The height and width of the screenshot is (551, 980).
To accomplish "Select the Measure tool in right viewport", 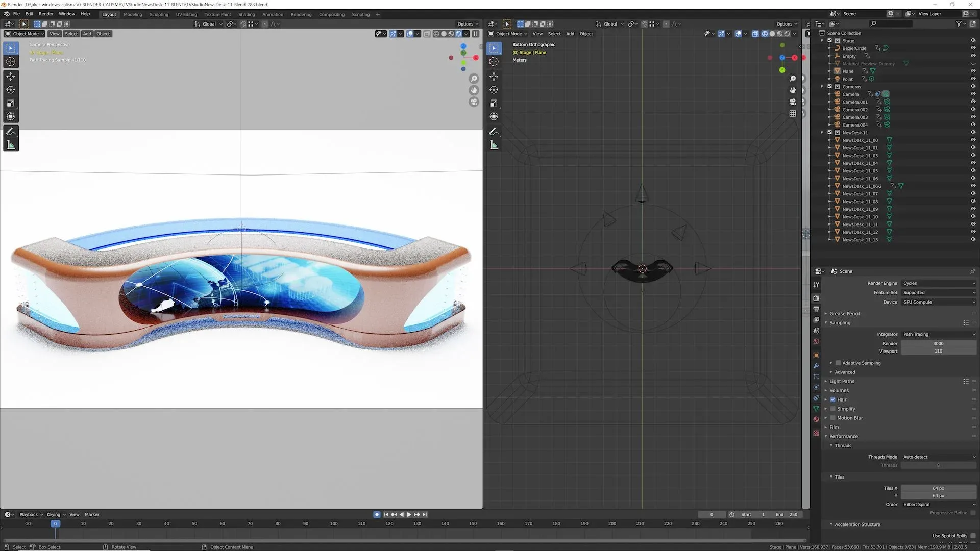I will click(494, 145).
